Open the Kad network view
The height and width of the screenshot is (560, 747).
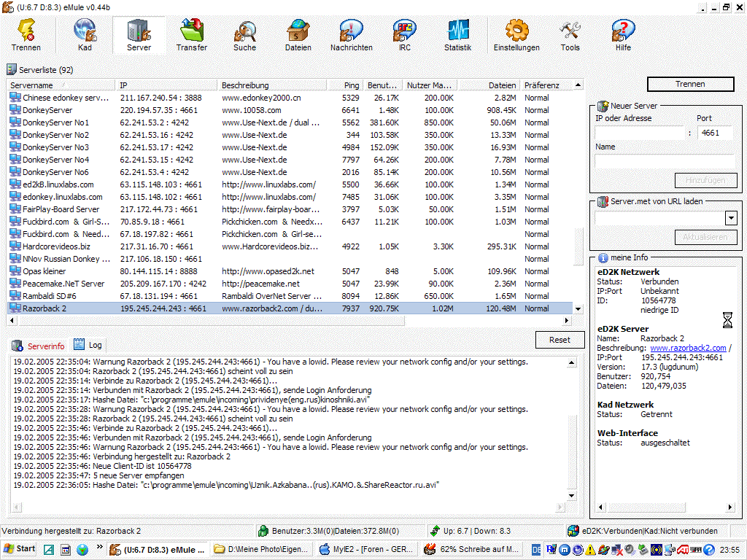pyautogui.click(x=85, y=35)
